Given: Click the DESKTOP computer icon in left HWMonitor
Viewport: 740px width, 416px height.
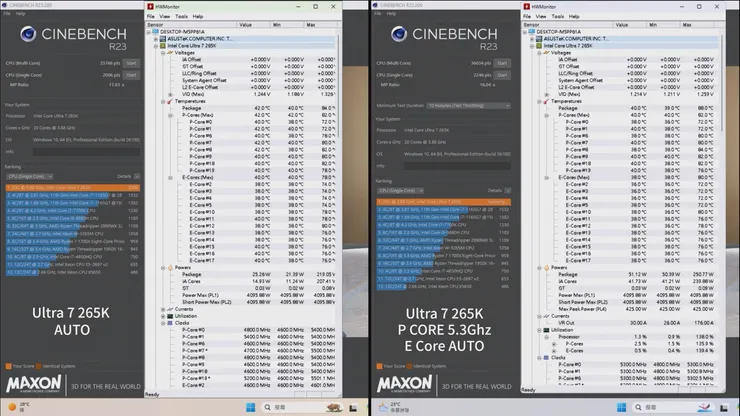Looking at the screenshot, I should [155, 32].
